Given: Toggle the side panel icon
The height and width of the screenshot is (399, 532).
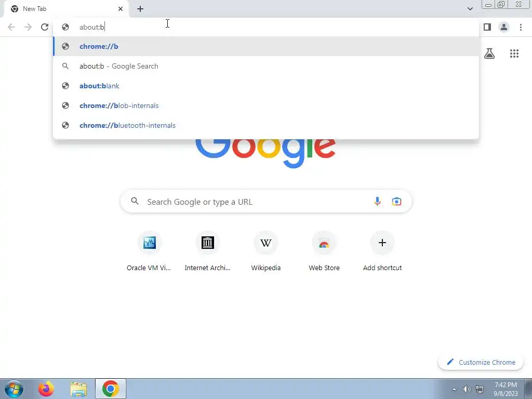Looking at the screenshot, I should coord(487,27).
